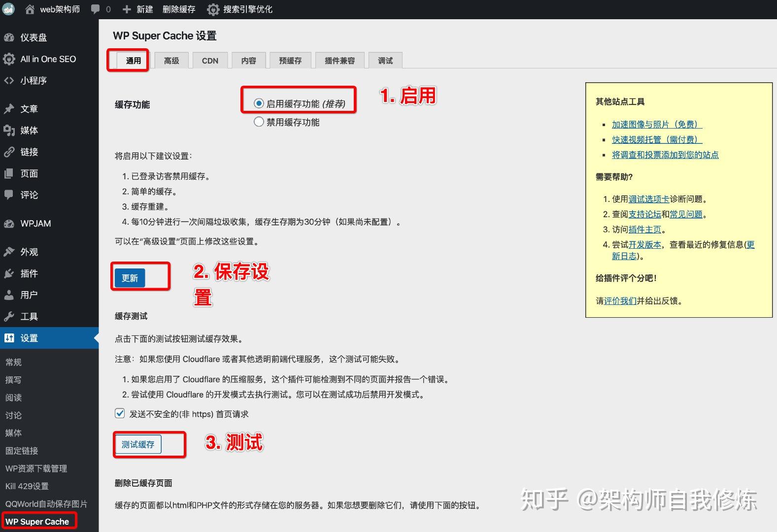Click 删除缓存 in the admin bar

179,9
